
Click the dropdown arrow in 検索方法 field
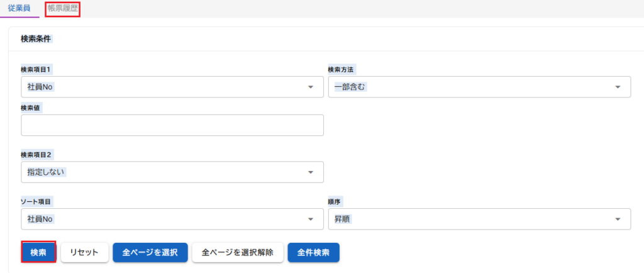618,87
